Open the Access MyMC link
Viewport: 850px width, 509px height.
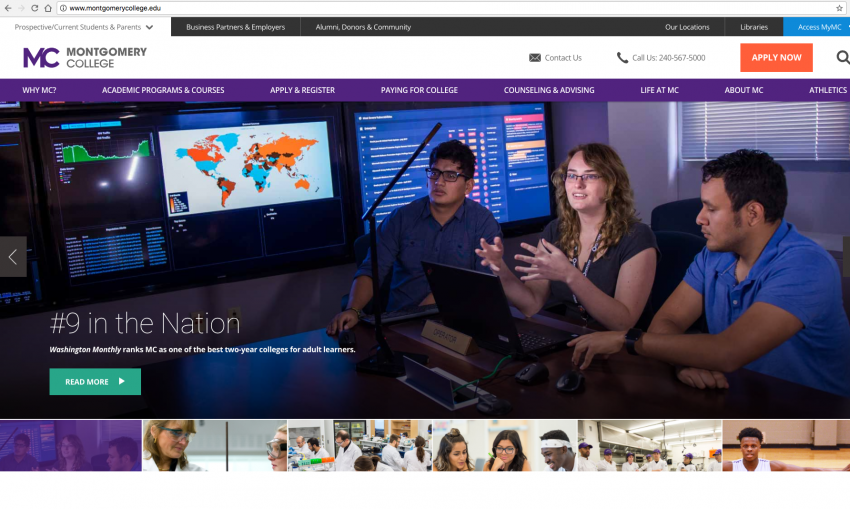tap(819, 27)
